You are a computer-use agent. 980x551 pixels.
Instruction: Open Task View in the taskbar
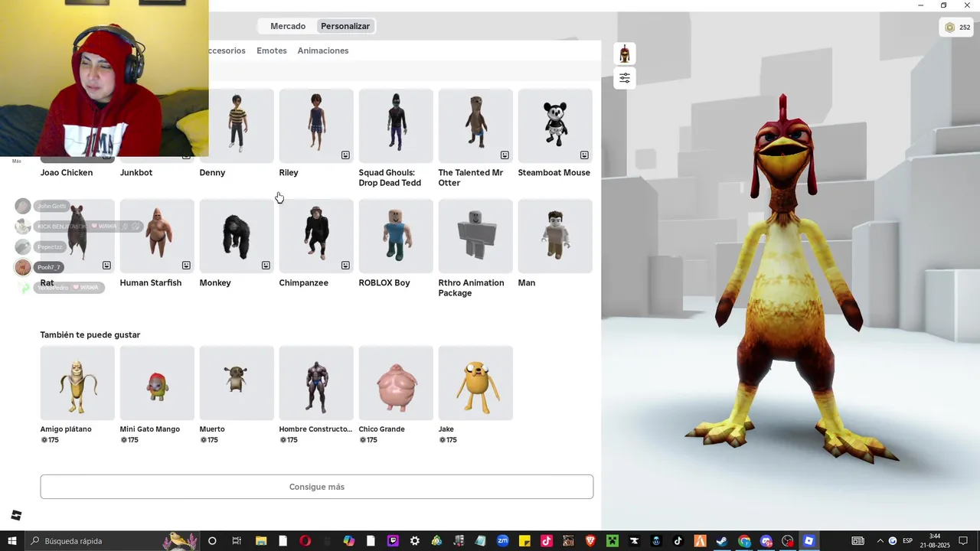point(237,541)
